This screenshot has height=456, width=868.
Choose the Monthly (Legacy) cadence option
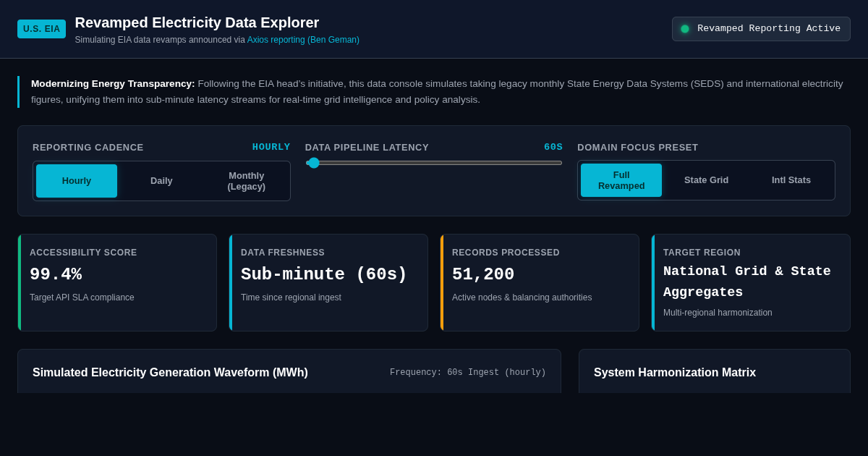point(247,181)
